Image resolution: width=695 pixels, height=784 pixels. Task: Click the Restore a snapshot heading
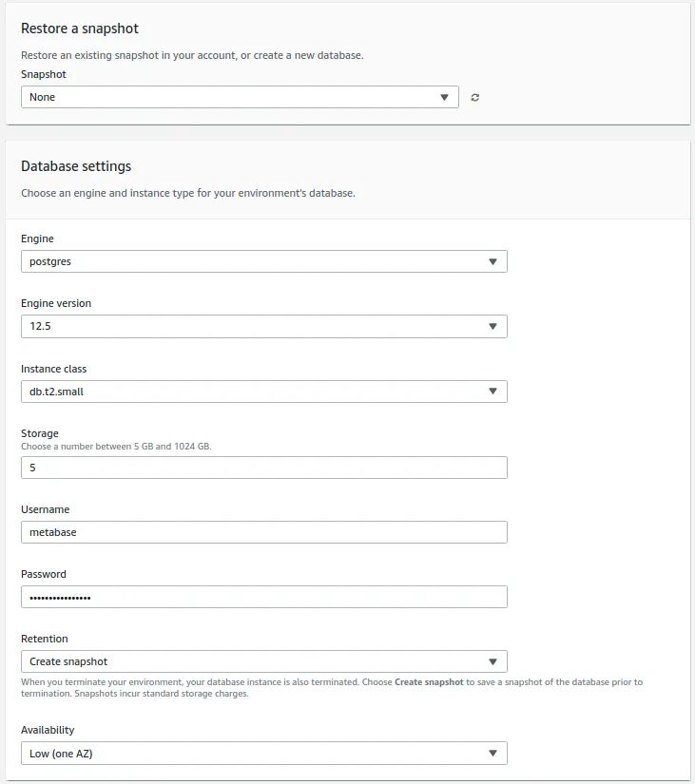[80, 29]
